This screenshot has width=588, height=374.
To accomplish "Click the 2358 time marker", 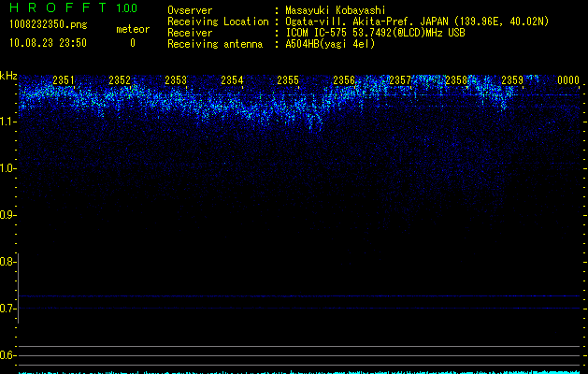I will 456,80.
